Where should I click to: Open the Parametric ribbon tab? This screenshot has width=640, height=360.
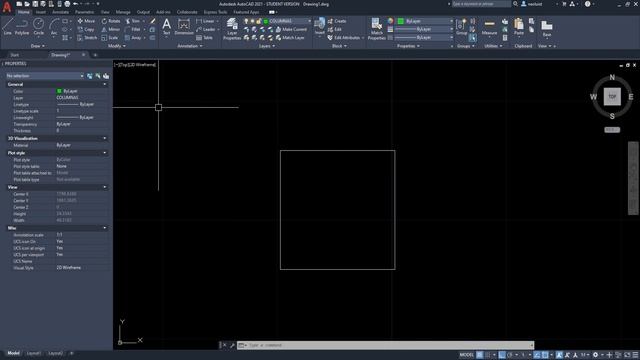[x=84, y=12]
